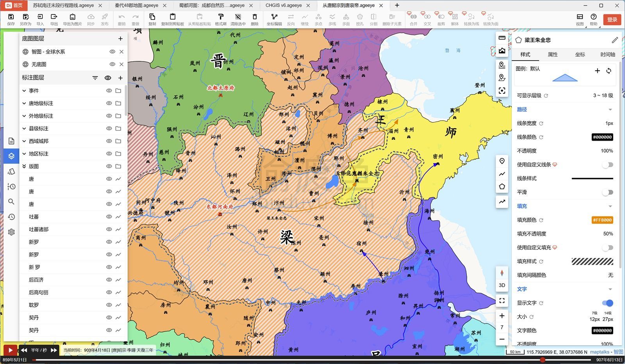Click the ruler measure tool on map
Image resolution: width=625 pixels, height=364 pixels.
click(502, 38)
